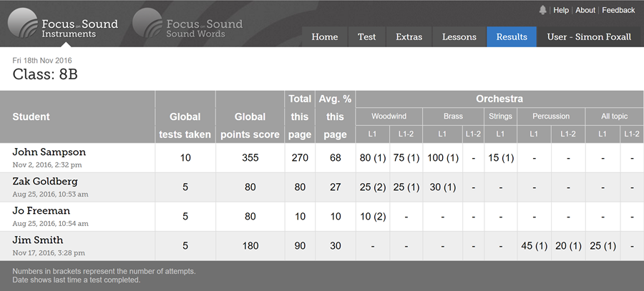This screenshot has height=291, width=644.
Task: Open the Extras tab
Action: pos(409,37)
